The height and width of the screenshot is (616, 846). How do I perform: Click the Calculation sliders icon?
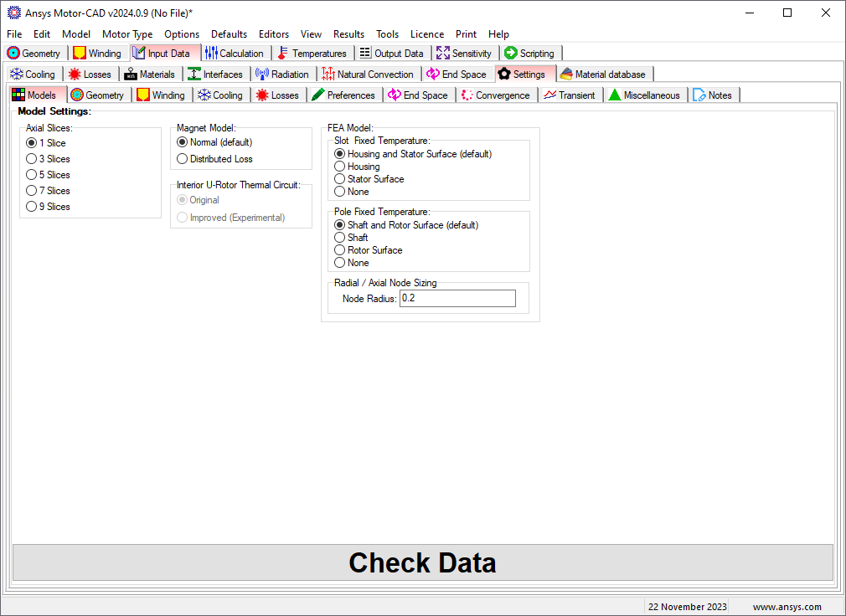[211, 53]
